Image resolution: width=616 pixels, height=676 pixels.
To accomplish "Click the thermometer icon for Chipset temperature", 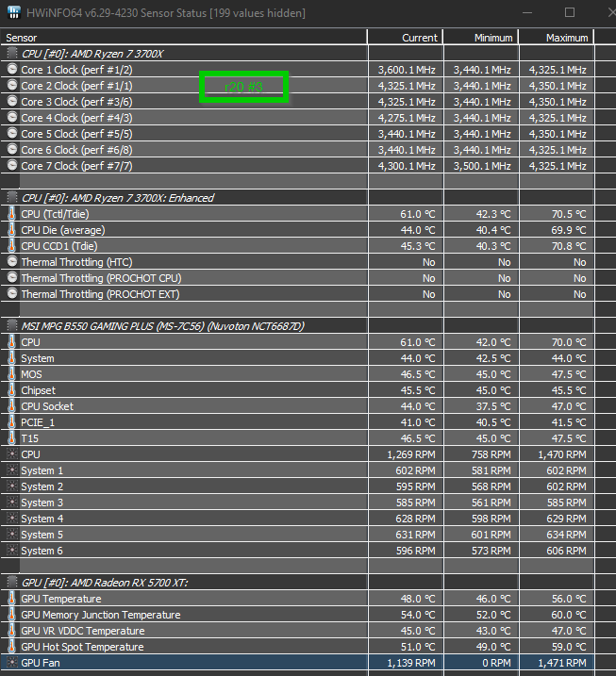I will click(x=11, y=389).
